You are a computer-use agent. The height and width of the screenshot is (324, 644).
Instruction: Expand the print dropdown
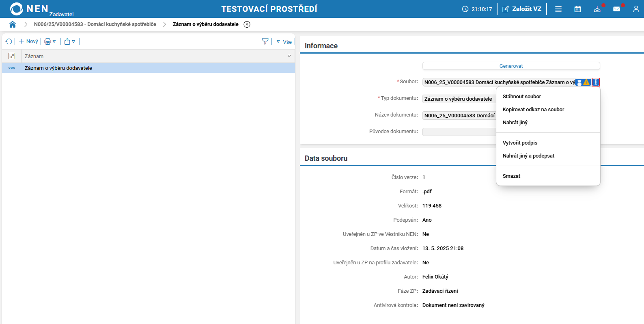coord(50,41)
